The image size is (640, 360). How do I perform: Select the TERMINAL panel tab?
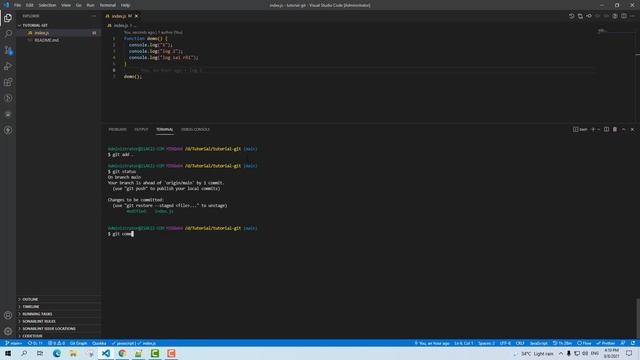(x=164, y=129)
